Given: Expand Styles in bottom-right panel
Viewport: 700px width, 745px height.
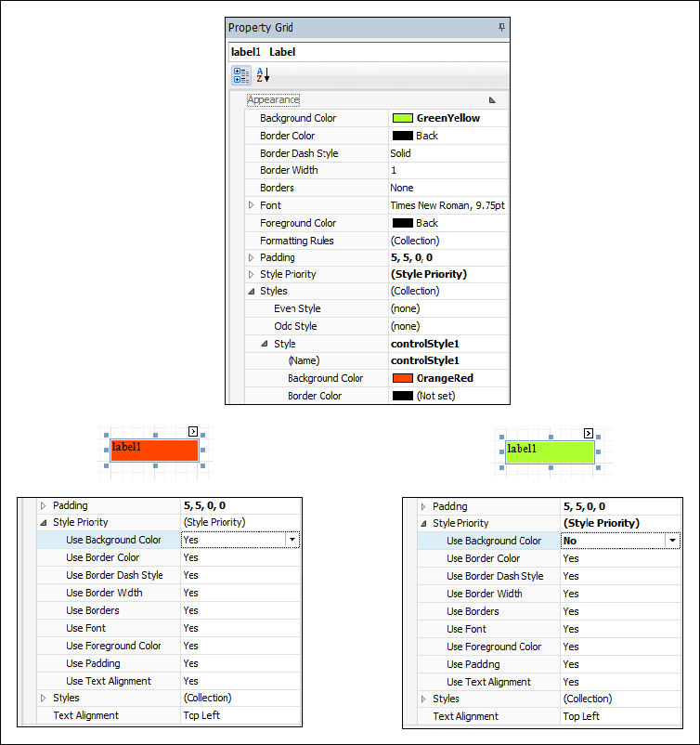Looking at the screenshot, I should point(423,699).
